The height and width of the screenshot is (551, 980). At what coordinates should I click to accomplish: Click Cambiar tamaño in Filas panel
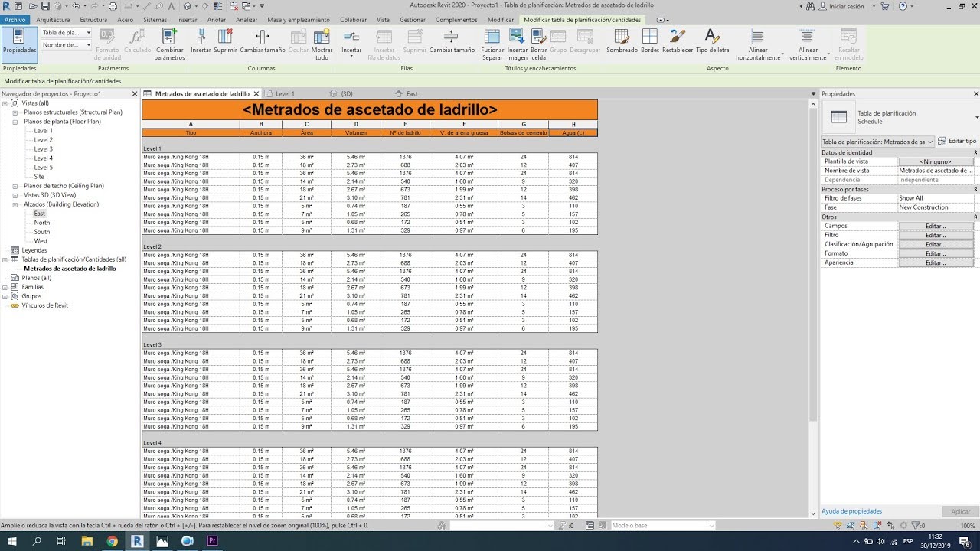point(452,41)
